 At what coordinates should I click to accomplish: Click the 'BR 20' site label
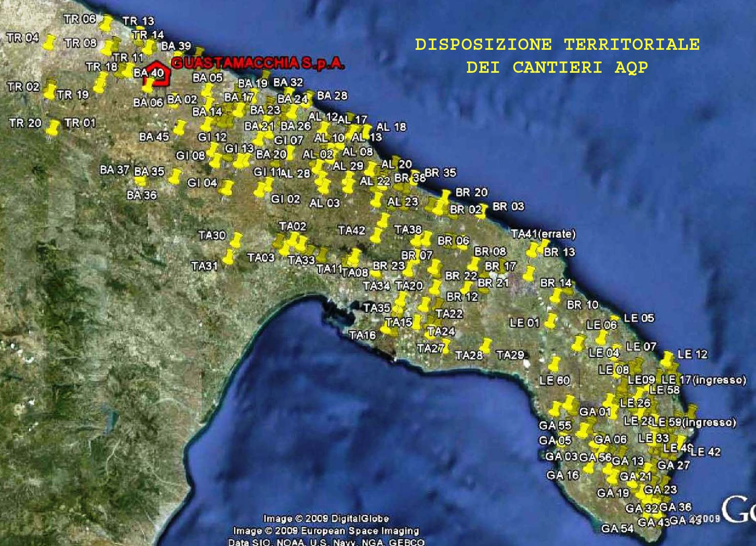(471, 192)
